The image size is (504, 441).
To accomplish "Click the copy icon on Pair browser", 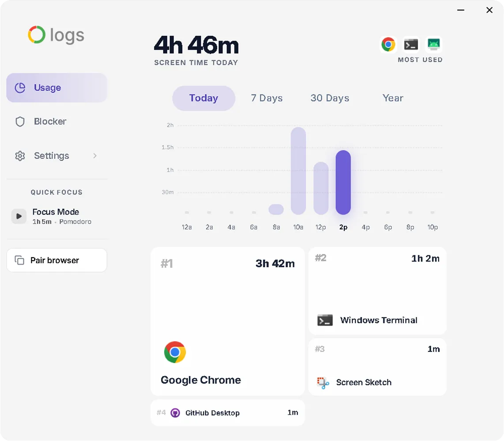I will coord(19,260).
